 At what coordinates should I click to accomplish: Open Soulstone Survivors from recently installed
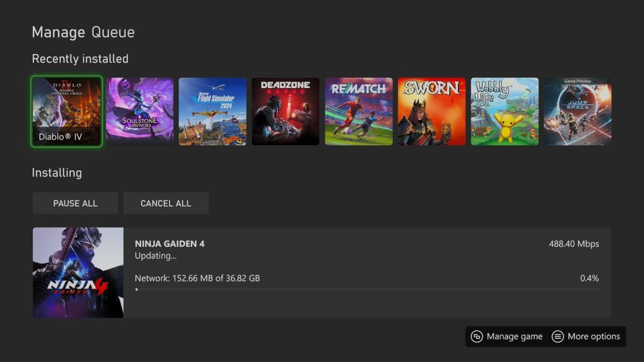(x=140, y=110)
